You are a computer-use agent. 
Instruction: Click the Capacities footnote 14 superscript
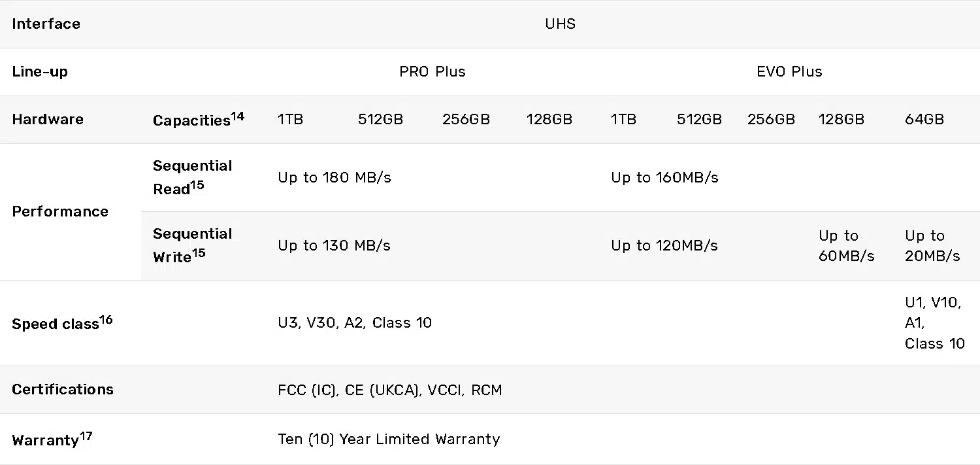coord(237,116)
